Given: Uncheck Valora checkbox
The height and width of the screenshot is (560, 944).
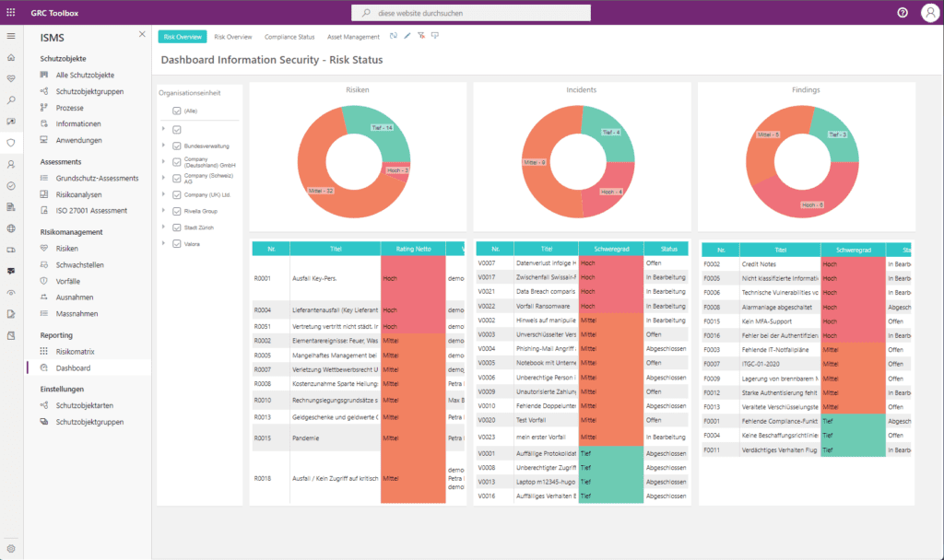Looking at the screenshot, I should 176,243.
